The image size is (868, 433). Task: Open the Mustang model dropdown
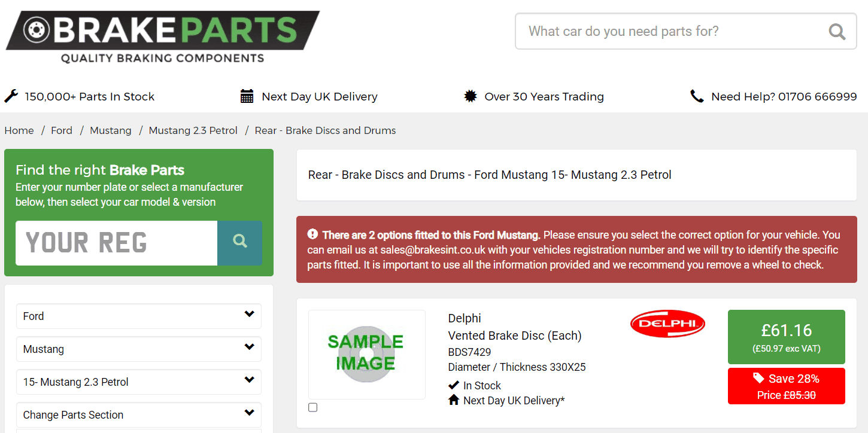139,349
